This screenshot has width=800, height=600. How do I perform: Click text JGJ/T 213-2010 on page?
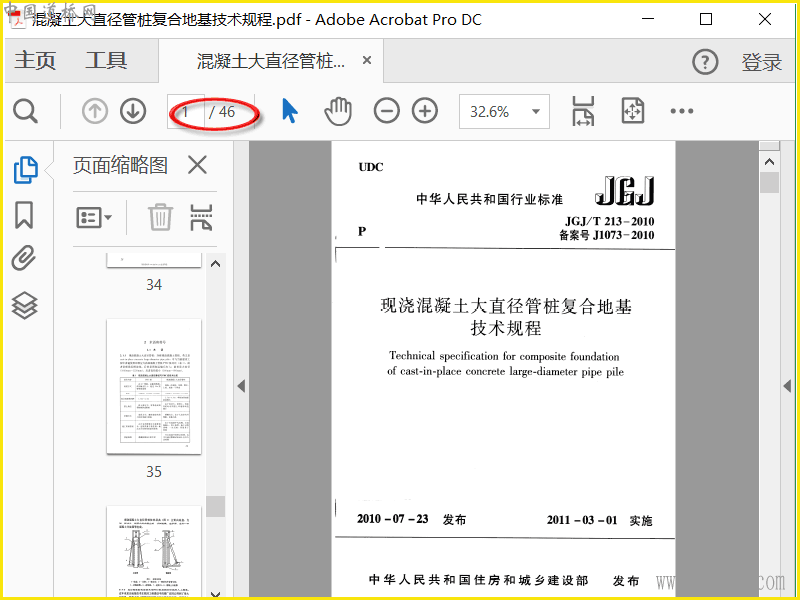(609, 221)
